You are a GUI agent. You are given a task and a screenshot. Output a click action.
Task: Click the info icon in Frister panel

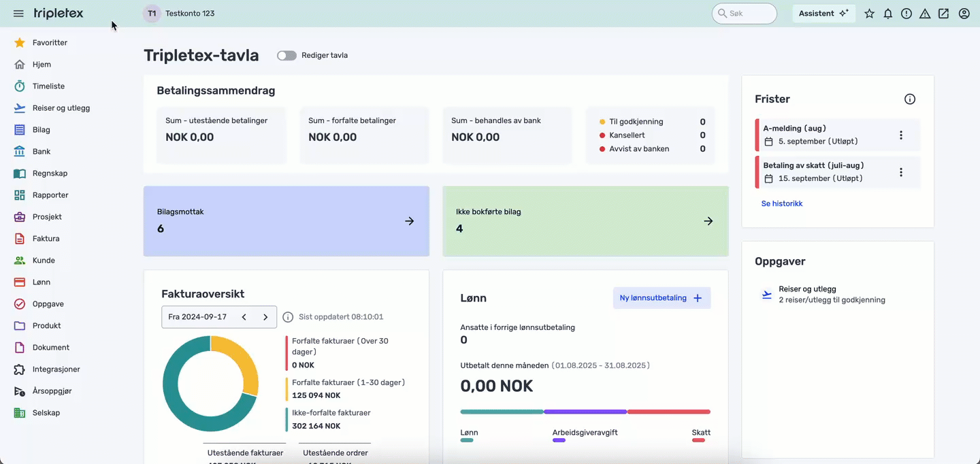click(x=910, y=99)
